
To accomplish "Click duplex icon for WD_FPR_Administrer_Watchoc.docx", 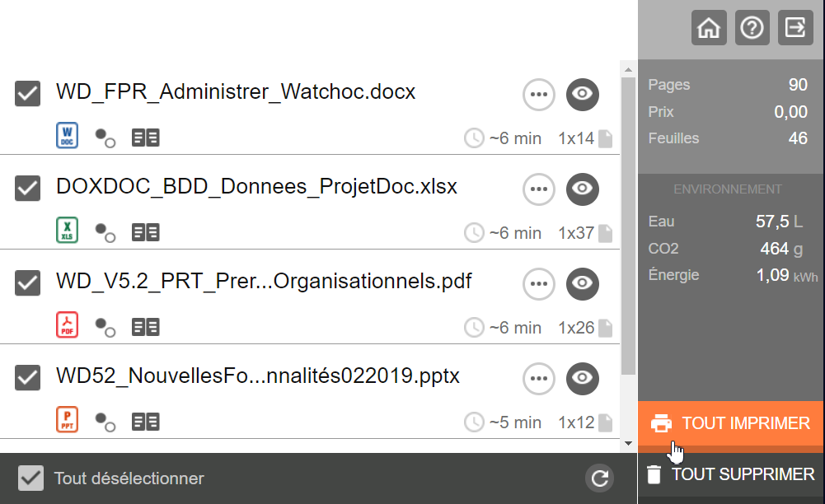I will [x=146, y=138].
